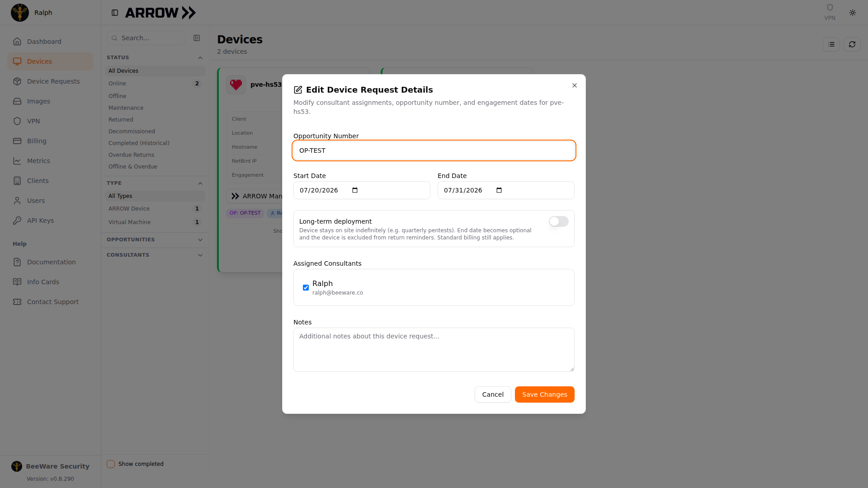Click the Start Date field
The height and width of the screenshot is (488, 868).
point(362,190)
